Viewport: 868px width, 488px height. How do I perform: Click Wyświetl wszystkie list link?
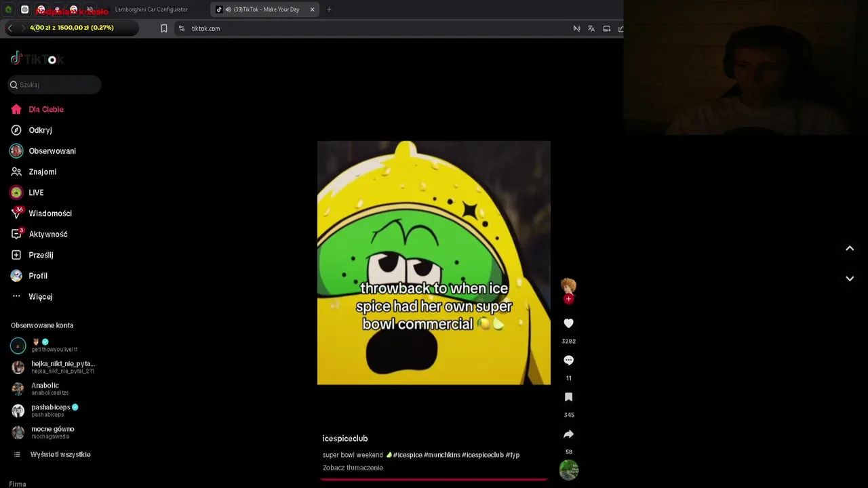click(60, 454)
